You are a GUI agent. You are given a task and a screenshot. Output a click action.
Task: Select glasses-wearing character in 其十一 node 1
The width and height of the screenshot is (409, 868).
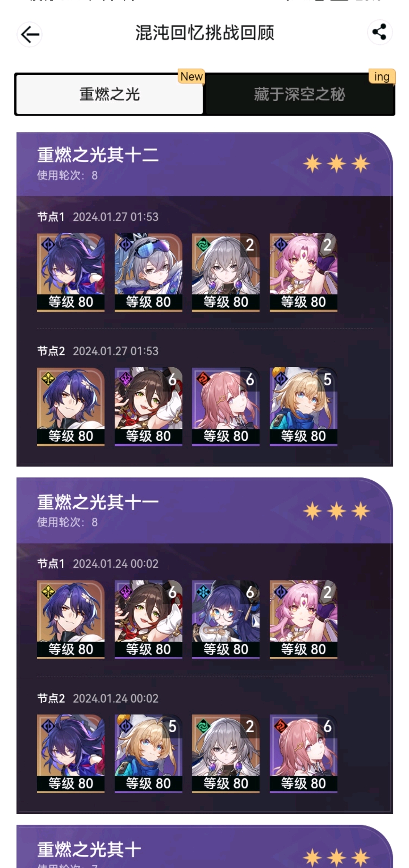click(226, 619)
